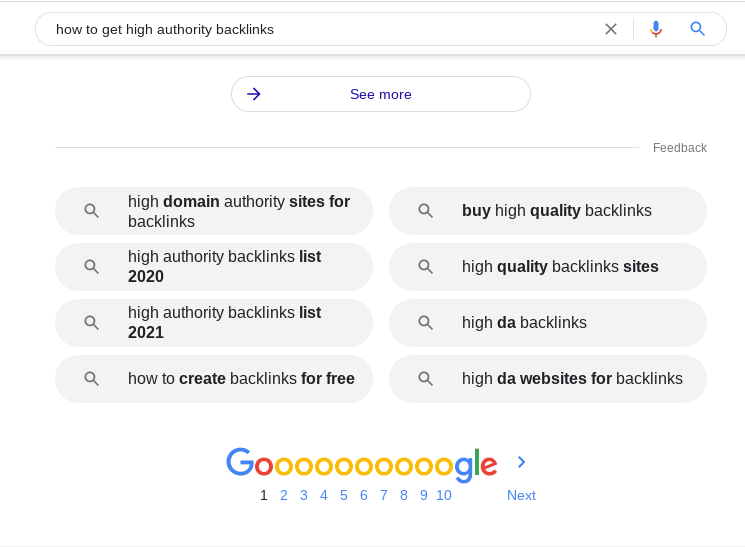Image resolution: width=745 pixels, height=547 pixels.
Task: Click magnifier icon beside 'buy high quality backlinks'
Action: tap(425, 211)
